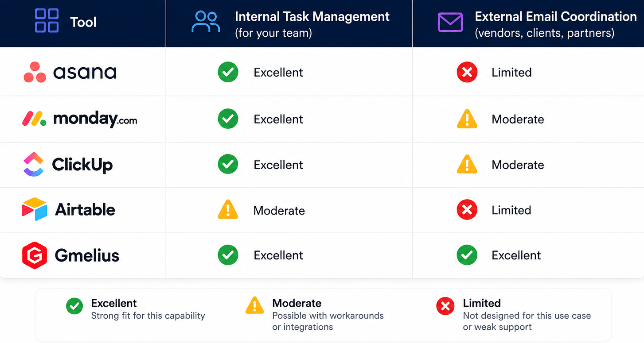Click the red X in the asana row
Image resolution: width=644 pixels, height=343 pixels.
[x=467, y=72]
